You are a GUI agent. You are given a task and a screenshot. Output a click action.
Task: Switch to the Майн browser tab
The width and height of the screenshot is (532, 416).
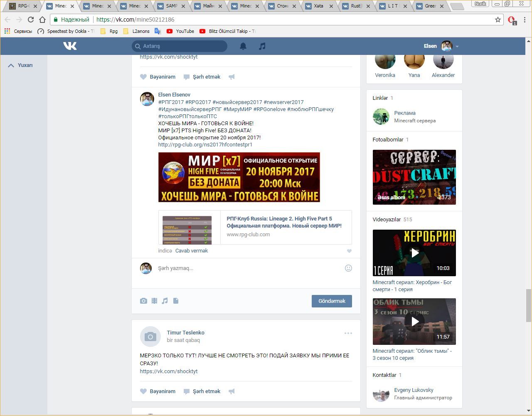coord(209,6)
